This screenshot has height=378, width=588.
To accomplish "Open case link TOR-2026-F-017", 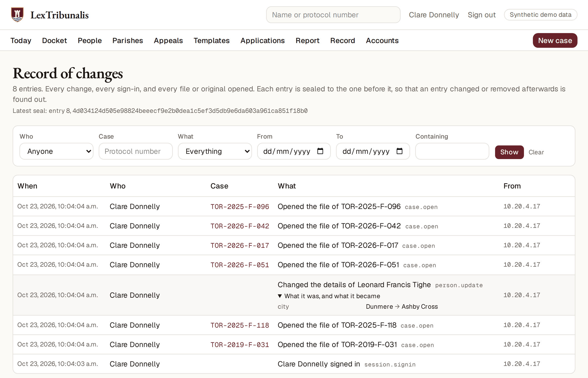I will (x=240, y=245).
